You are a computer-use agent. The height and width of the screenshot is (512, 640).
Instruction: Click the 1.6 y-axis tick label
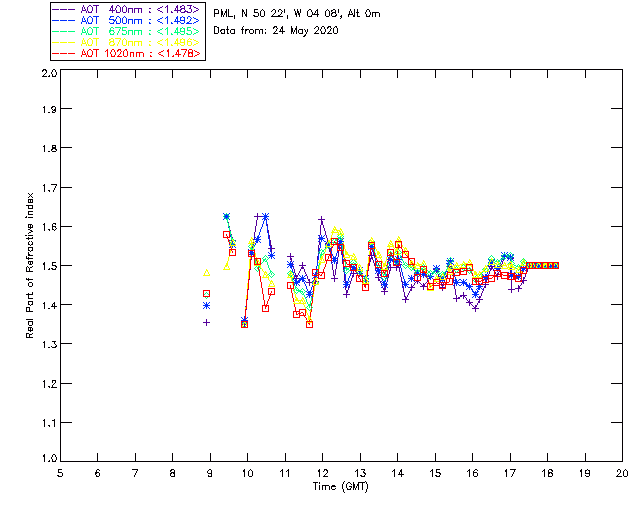(49, 227)
